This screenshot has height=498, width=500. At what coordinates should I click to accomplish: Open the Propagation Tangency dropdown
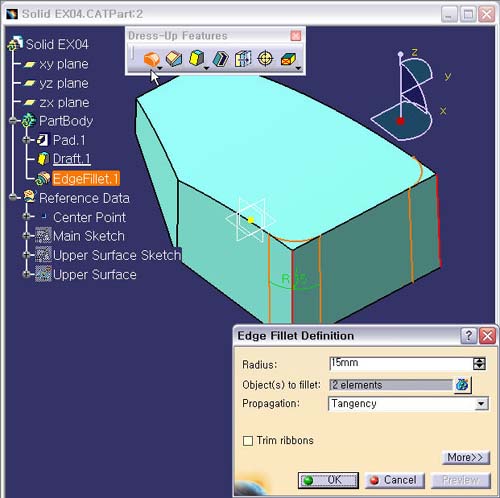[x=481, y=404]
